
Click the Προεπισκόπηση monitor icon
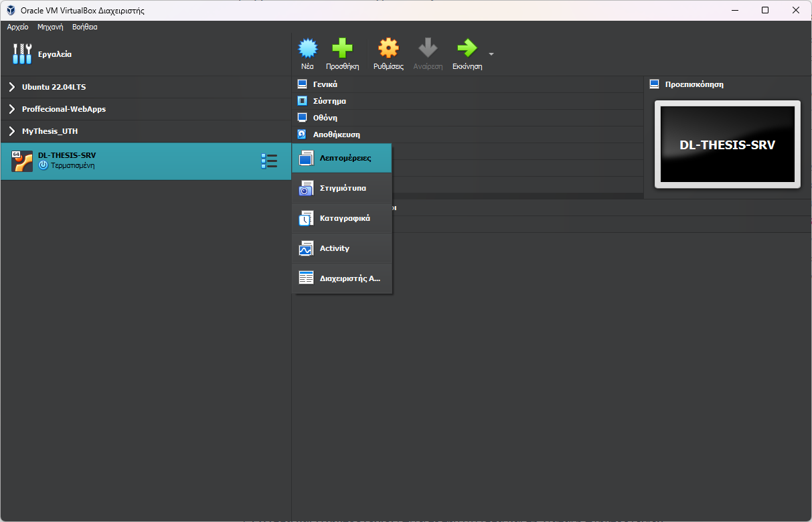[655, 84]
